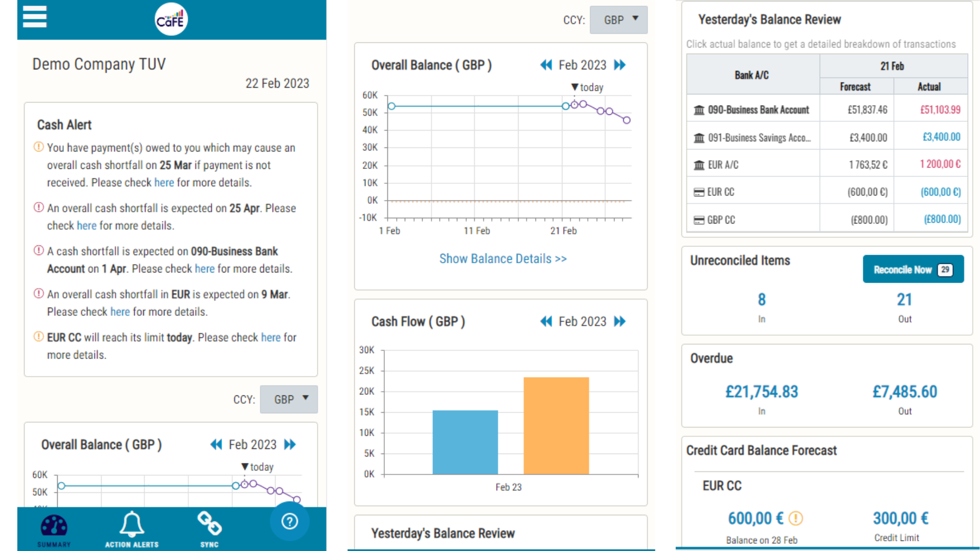
Task: Click the 091-Business Savings Acco... row name
Action: (x=759, y=138)
